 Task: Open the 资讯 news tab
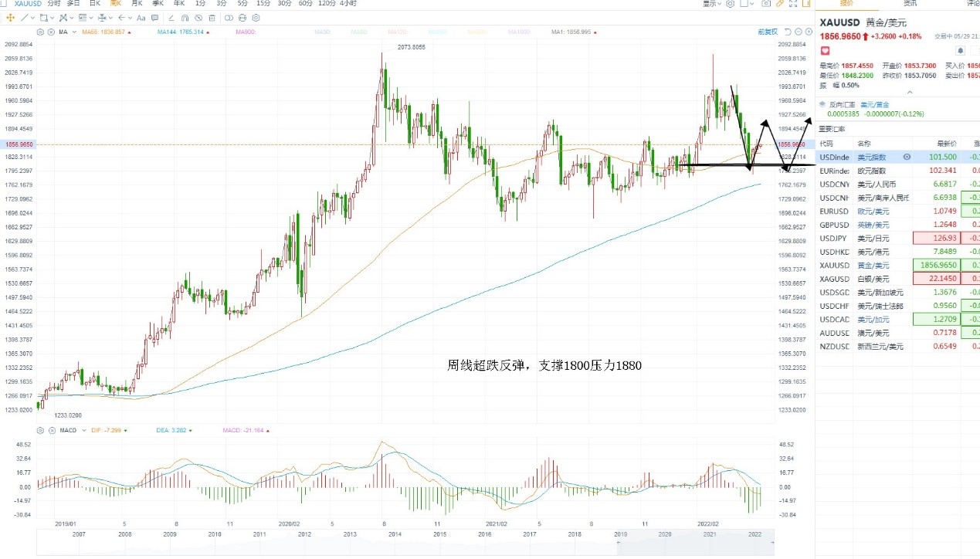coord(910,4)
